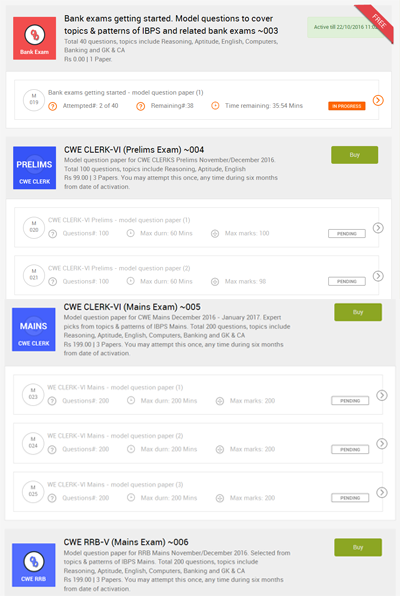Buy the CWE CLERK-VI Prelims Exam package
The width and height of the screenshot is (400, 600).
click(354, 155)
